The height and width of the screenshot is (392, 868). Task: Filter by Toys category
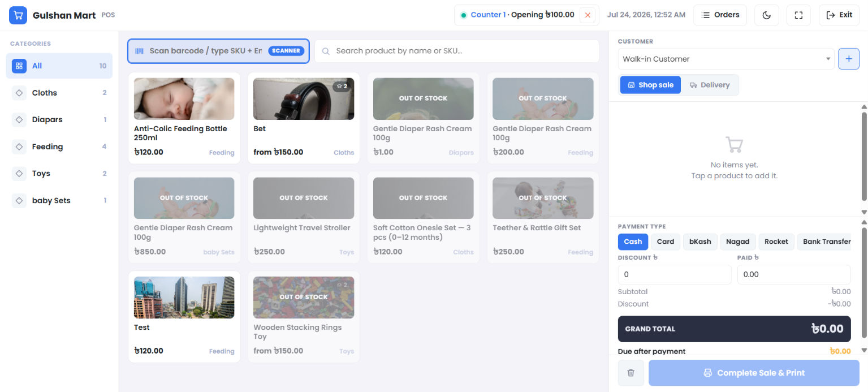point(59,173)
